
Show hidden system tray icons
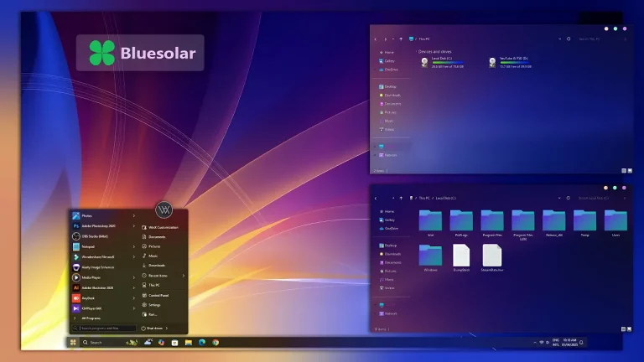point(535,342)
